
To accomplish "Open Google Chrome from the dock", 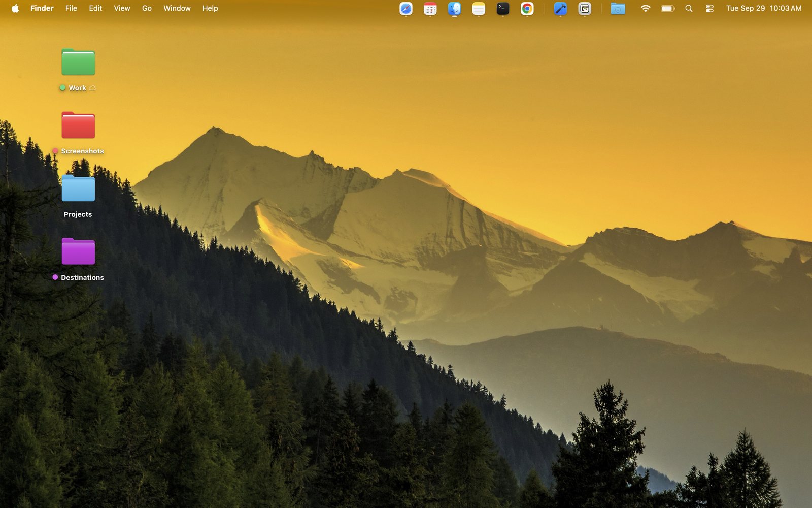I will pos(527,9).
